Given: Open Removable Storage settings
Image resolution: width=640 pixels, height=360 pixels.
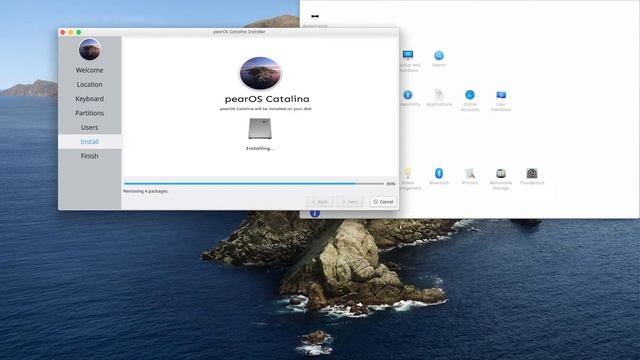Looking at the screenshot, I should click(x=501, y=173).
